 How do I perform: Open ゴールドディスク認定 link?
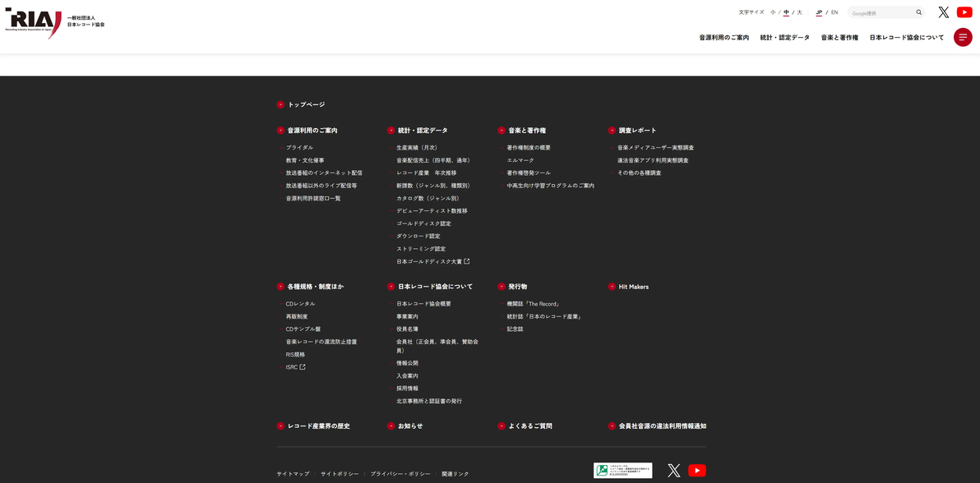[x=423, y=223]
